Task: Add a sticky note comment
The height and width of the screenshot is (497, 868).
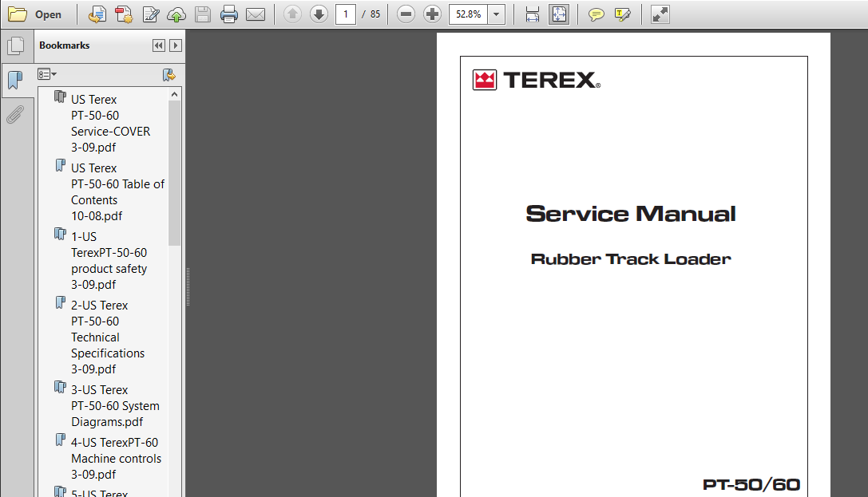Action: point(597,14)
